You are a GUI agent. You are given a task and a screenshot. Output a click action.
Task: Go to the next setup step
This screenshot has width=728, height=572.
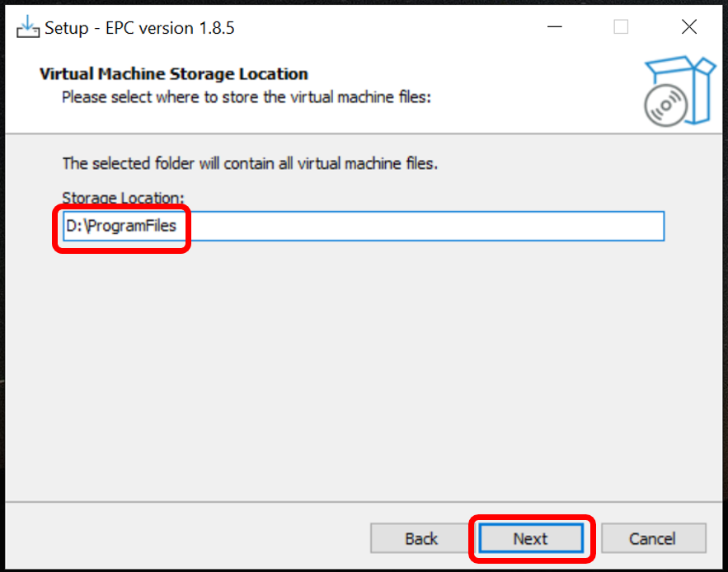tap(530, 539)
